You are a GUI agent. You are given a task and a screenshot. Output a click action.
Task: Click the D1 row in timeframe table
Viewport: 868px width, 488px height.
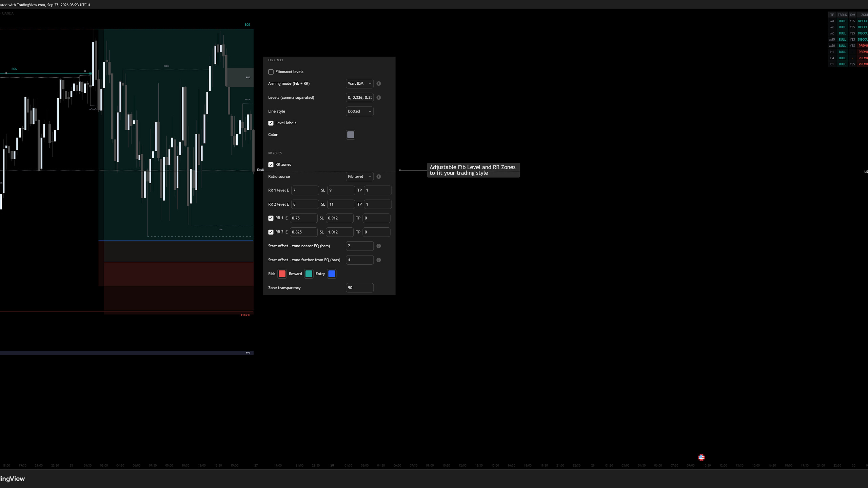click(x=848, y=64)
